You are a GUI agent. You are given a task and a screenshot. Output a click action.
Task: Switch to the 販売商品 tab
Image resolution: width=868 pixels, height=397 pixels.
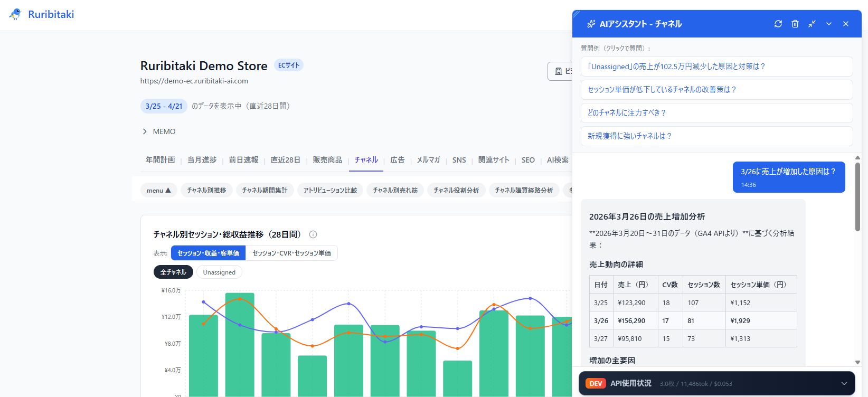coord(327,160)
